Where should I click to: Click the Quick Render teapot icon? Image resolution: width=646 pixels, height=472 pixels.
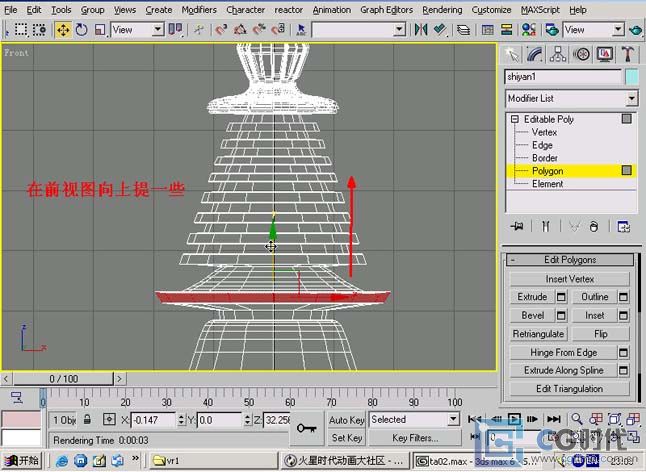[x=635, y=30]
